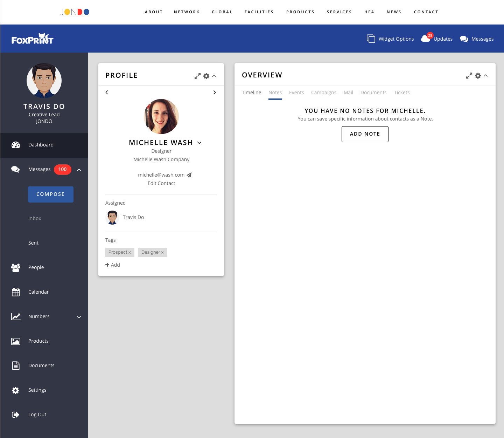This screenshot has height=438, width=504.
Task: Remove the Prospect tag
Action: tap(129, 252)
